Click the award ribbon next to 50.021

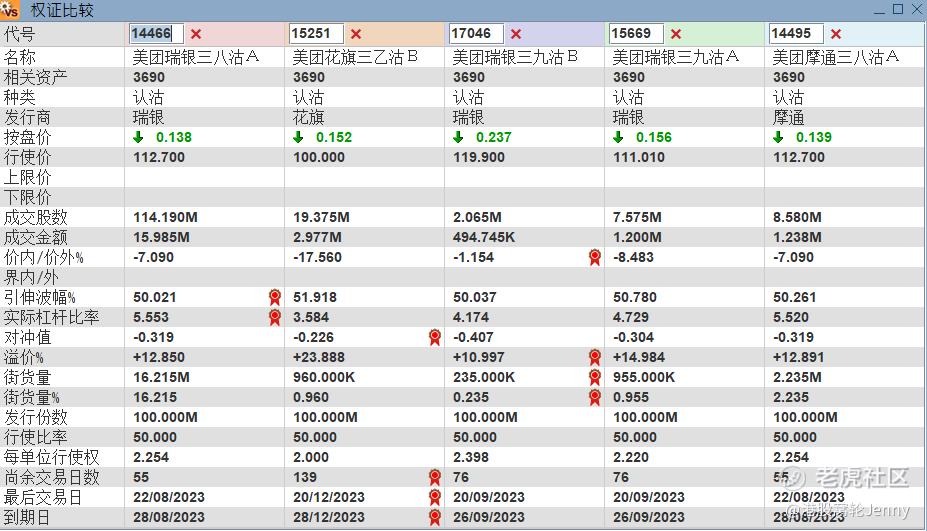tap(275, 297)
